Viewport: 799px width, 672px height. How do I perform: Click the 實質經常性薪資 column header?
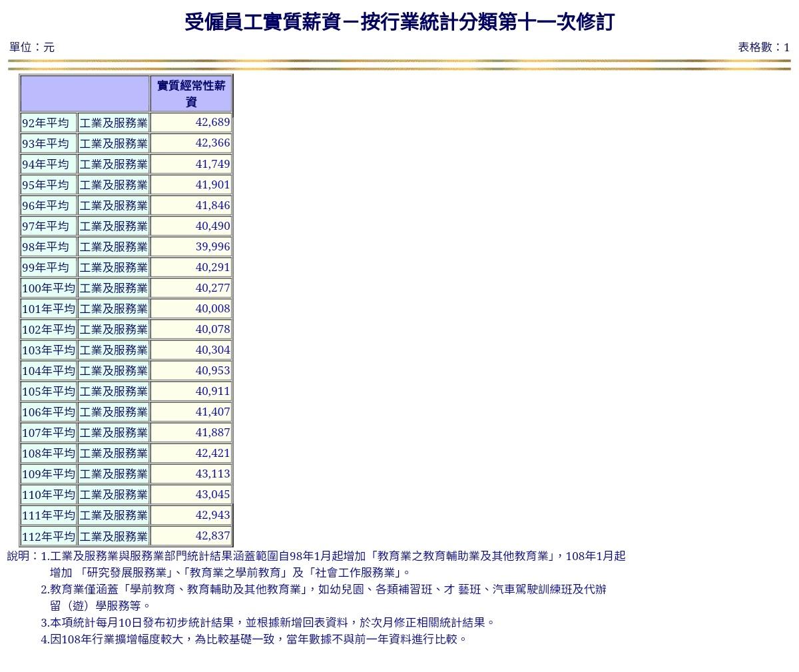tap(191, 94)
